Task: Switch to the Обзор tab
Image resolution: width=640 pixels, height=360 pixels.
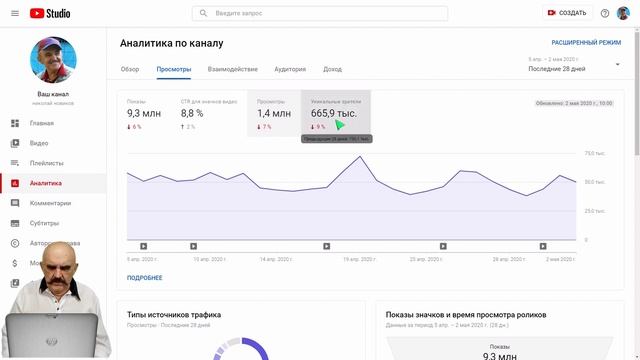Action: 130,69
